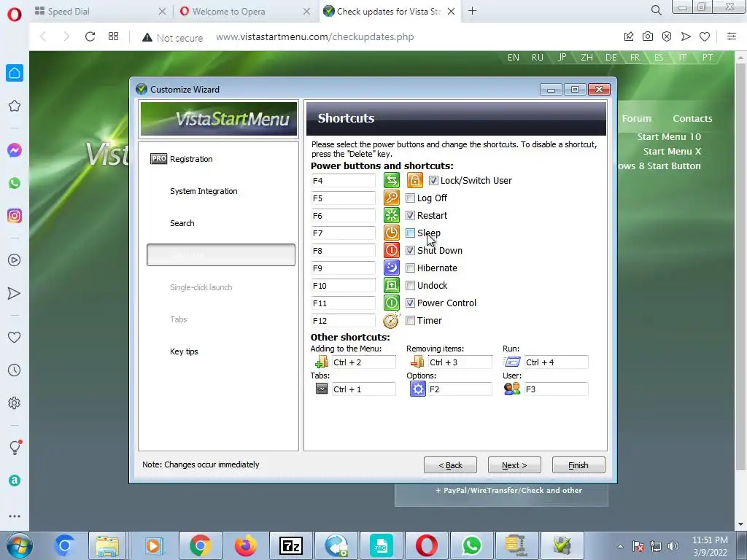747x560 pixels.
Task: Switch to the Speed Dial browser tab
Action: click(x=101, y=12)
